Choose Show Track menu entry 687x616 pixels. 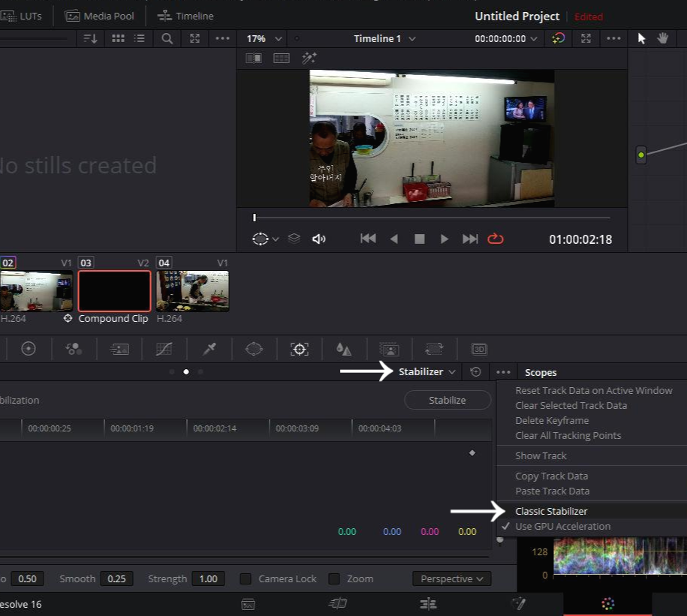coord(541,455)
